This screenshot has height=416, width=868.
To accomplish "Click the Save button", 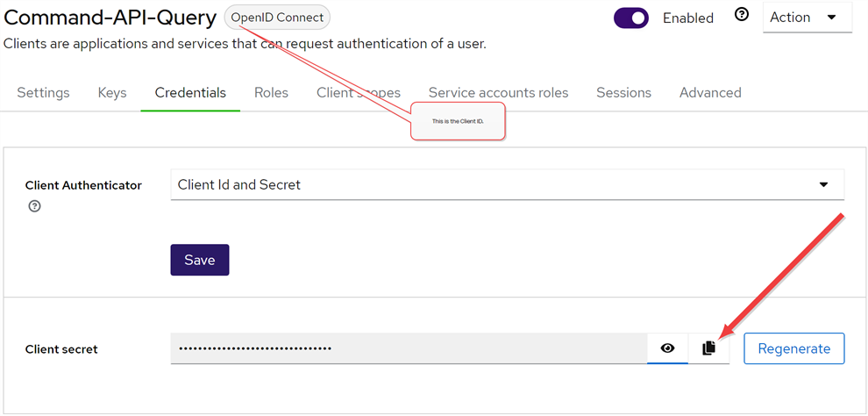I will click(x=200, y=260).
